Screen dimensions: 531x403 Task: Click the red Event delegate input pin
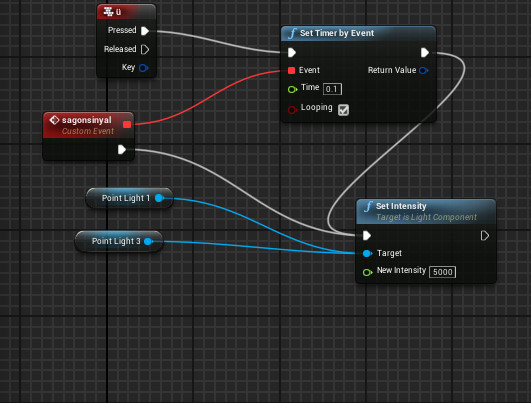[x=291, y=70]
